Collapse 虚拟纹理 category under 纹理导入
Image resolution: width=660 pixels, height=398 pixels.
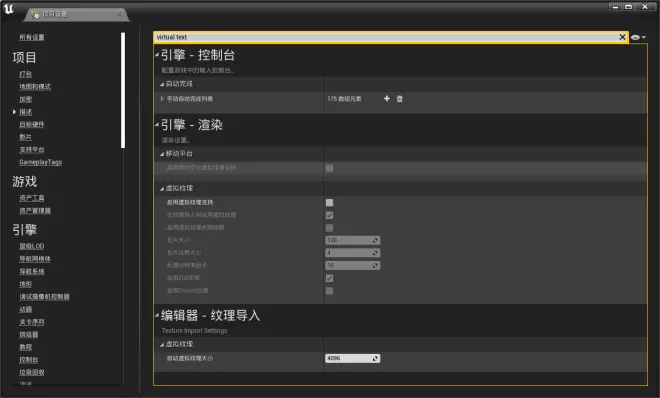pos(162,345)
